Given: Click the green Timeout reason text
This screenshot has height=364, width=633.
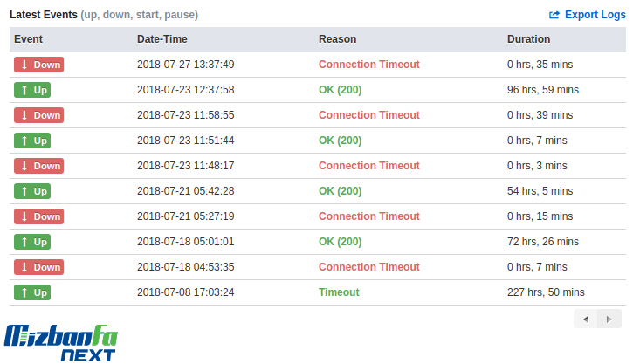Looking at the screenshot, I should (339, 292).
